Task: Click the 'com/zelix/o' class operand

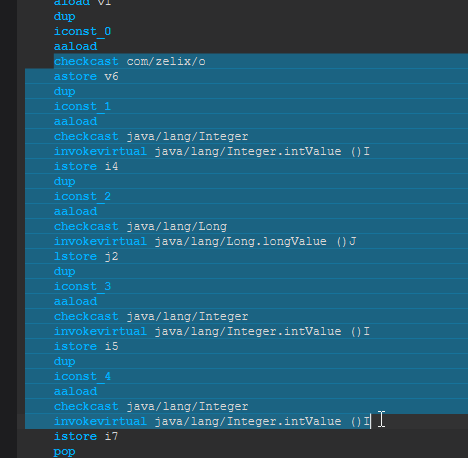Action: (166, 61)
